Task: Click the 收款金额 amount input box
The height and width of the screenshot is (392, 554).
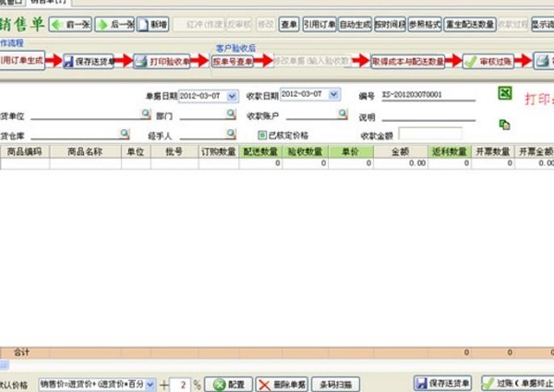Action: tap(430, 135)
